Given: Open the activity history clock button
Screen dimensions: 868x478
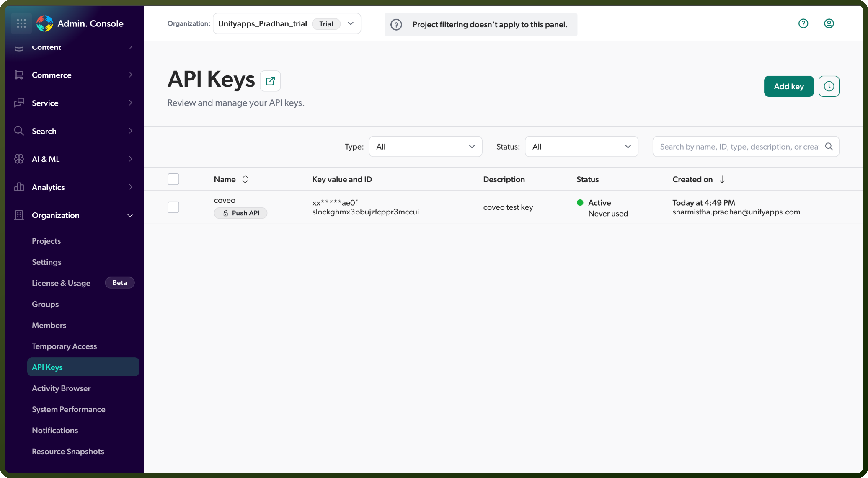Looking at the screenshot, I should [829, 86].
